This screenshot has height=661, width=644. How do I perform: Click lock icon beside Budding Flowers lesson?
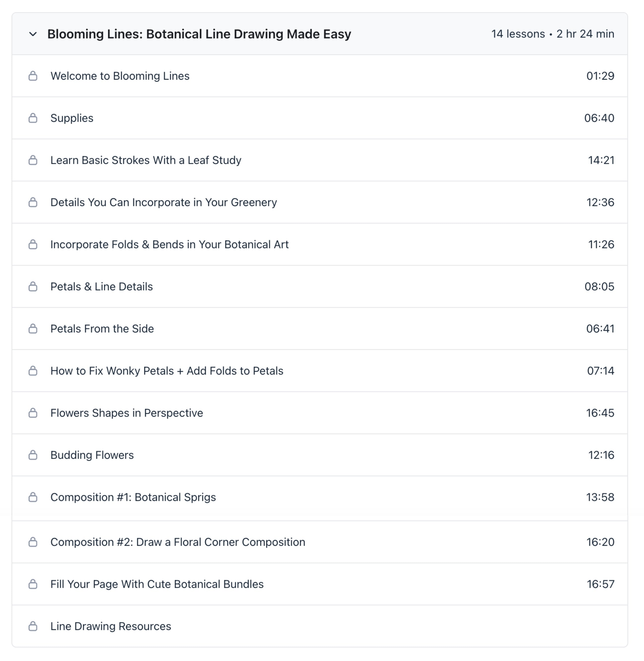[x=33, y=455]
